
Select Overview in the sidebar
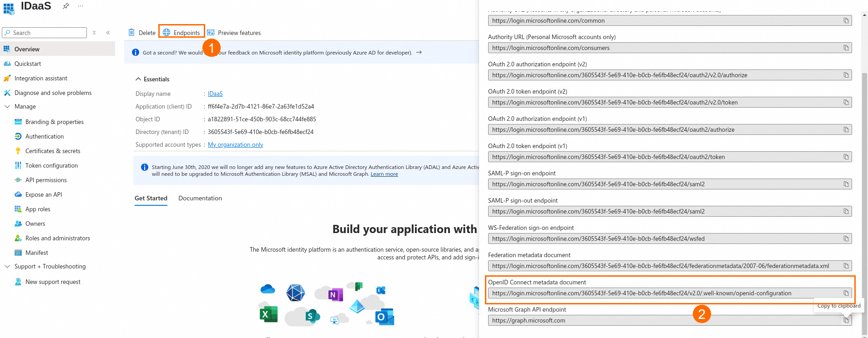point(57,49)
